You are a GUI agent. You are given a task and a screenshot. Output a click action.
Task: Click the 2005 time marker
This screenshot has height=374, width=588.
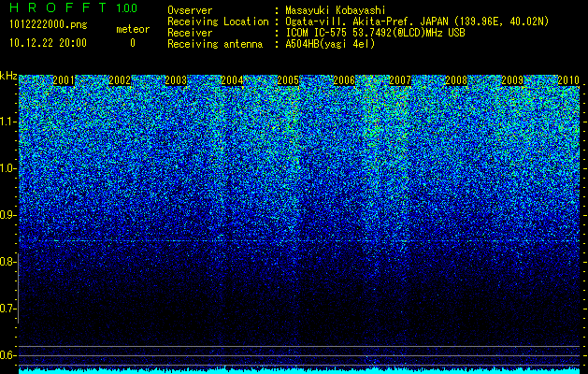pyautogui.click(x=288, y=80)
